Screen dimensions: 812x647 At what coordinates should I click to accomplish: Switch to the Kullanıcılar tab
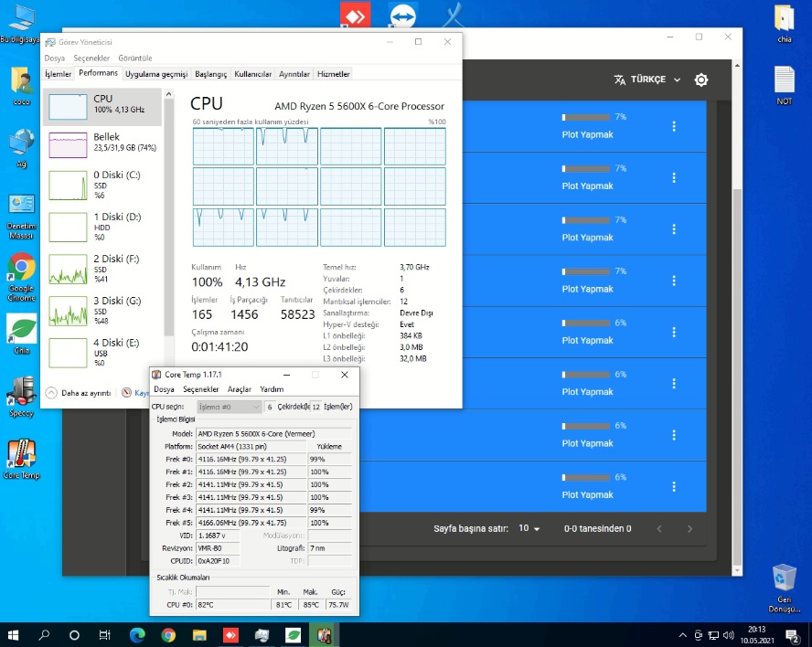pos(252,74)
